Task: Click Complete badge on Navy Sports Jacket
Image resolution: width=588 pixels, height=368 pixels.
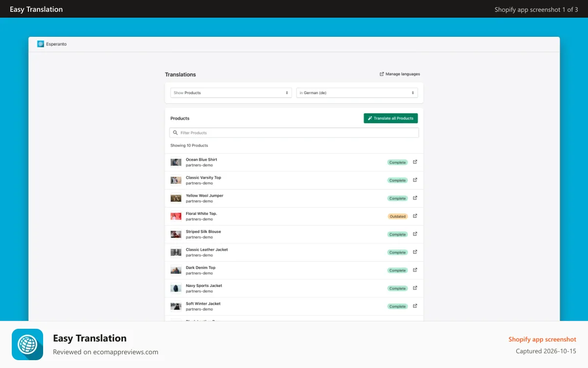Action: pos(397,289)
